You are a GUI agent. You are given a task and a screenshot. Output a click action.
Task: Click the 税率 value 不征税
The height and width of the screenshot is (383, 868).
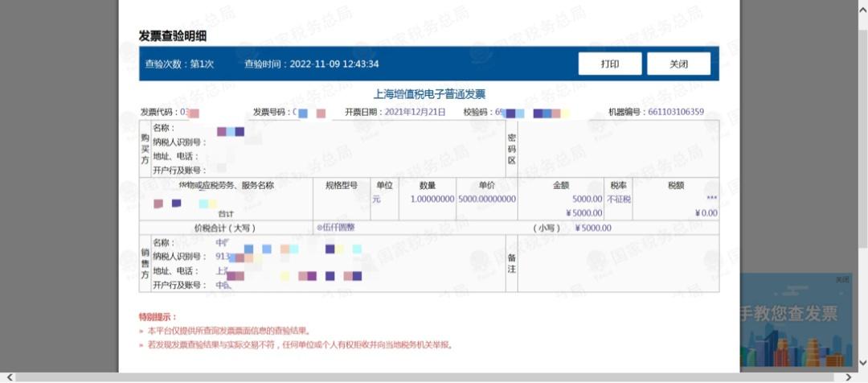click(x=618, y=199)
